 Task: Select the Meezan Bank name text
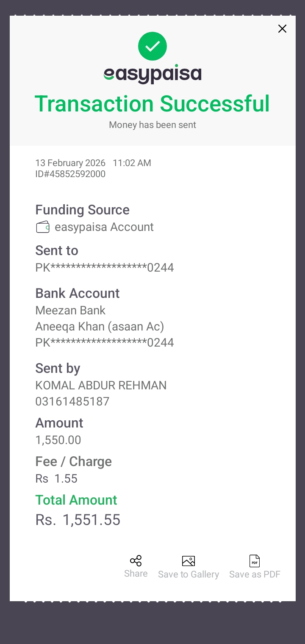(x=70, y=311)
